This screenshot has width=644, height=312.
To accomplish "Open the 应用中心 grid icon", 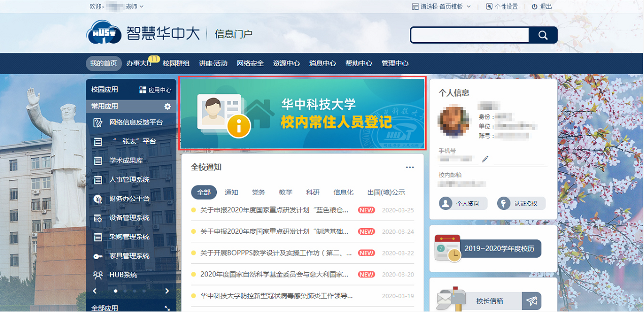I will tap(142, 90).
